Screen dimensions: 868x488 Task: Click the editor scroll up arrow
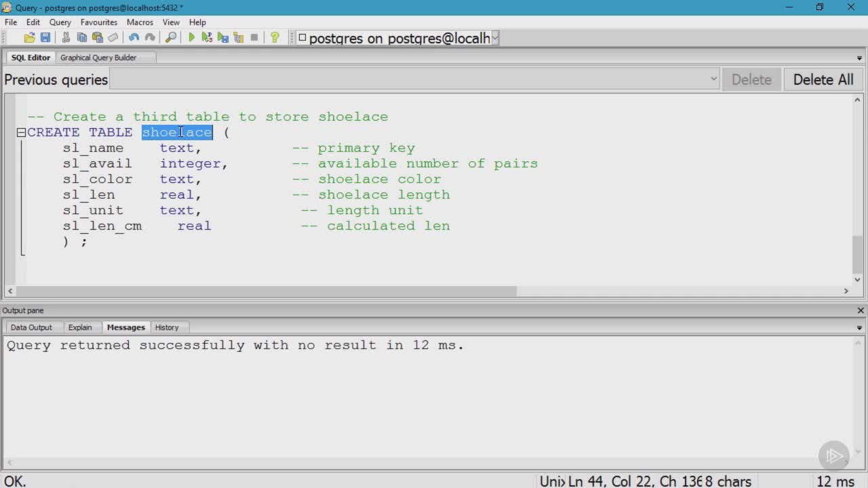click(x=858, y=100)
